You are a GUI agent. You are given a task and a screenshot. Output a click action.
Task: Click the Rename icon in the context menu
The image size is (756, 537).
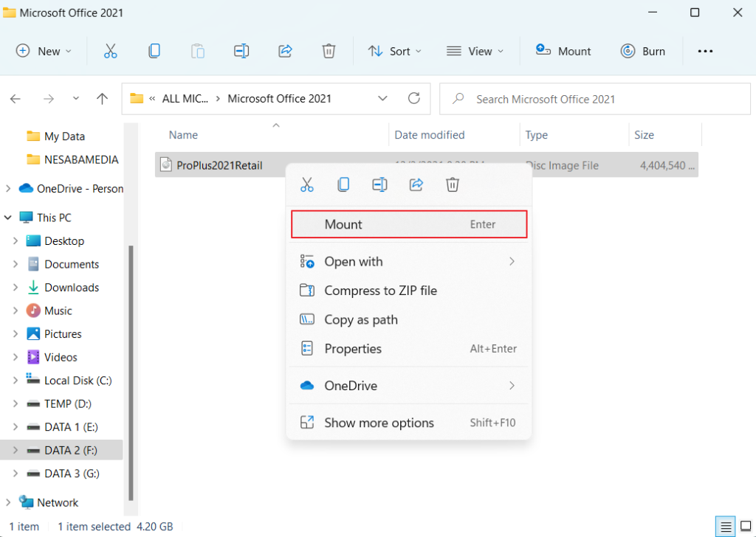click(x=379, y=184)
